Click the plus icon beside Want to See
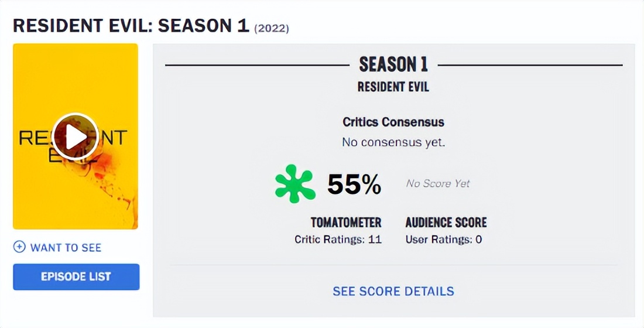This screenshot has height=328, width=644. tap(19, 247)
